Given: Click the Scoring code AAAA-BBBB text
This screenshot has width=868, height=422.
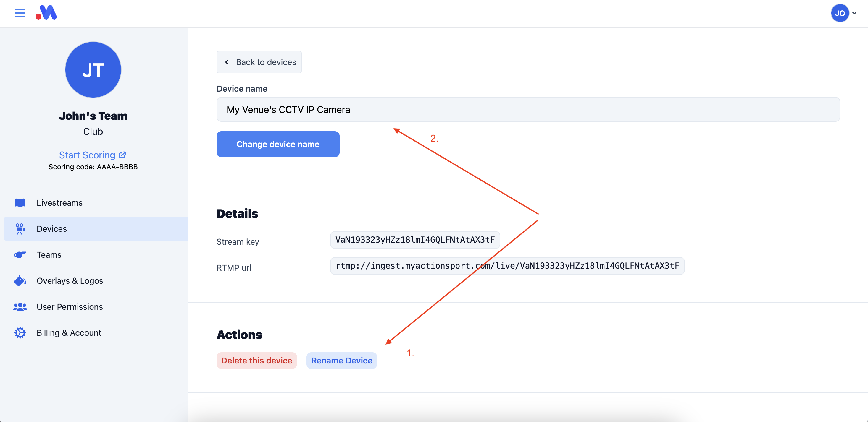Looking at the screenshot, I should [x=93, y=167].
